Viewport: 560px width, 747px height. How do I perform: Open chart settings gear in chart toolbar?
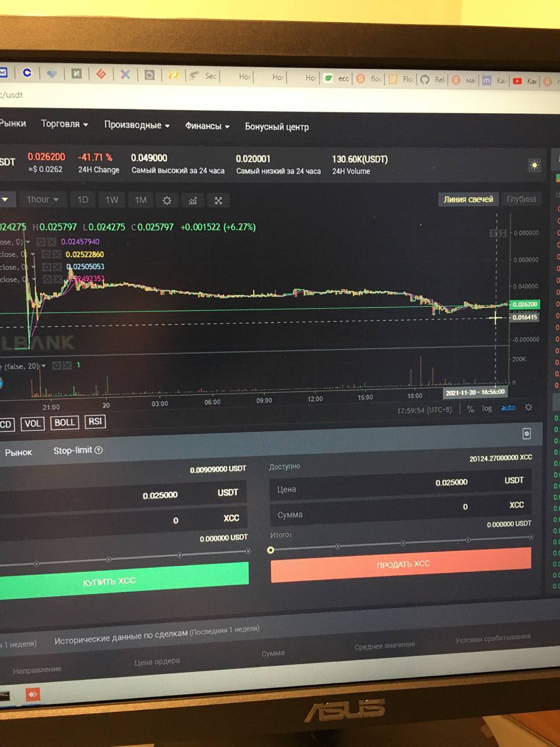click(x=167, y=200)
